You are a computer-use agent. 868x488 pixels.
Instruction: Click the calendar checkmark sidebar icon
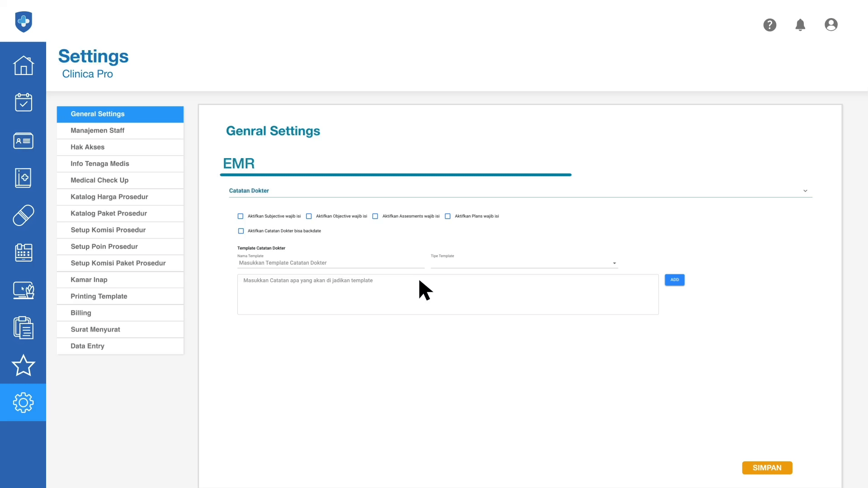[x=23, y=103]
